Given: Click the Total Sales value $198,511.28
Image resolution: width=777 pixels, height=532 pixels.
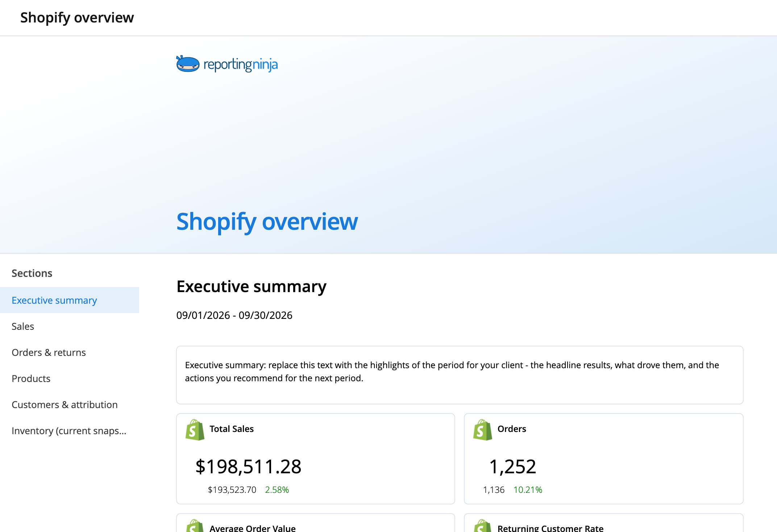Looking at the screenshot, I should point(248,466).
